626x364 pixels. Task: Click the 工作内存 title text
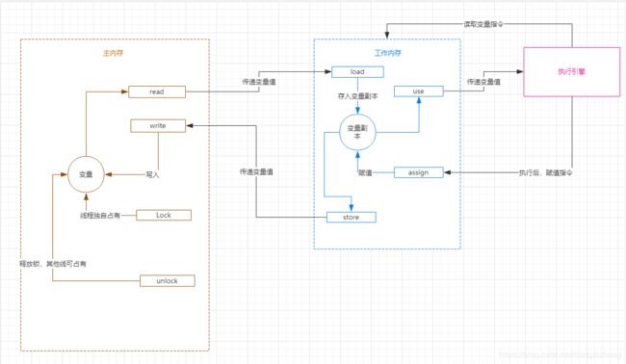388,53
